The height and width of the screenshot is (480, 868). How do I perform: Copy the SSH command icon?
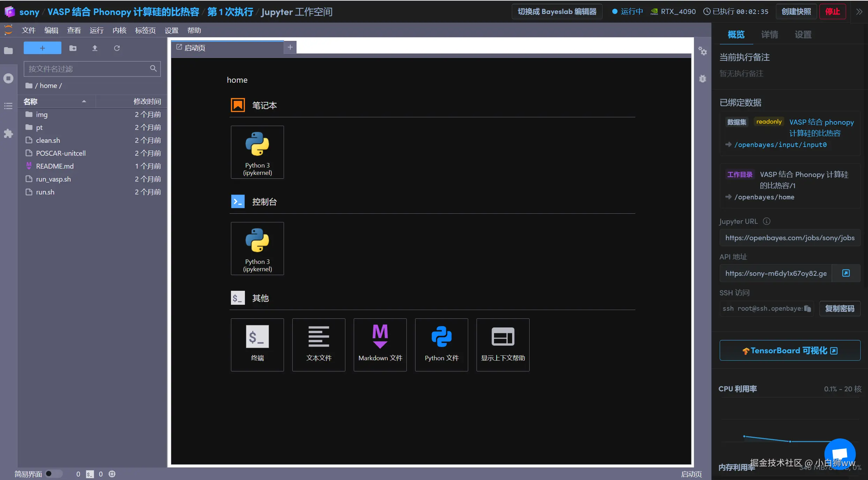(807, 309)
